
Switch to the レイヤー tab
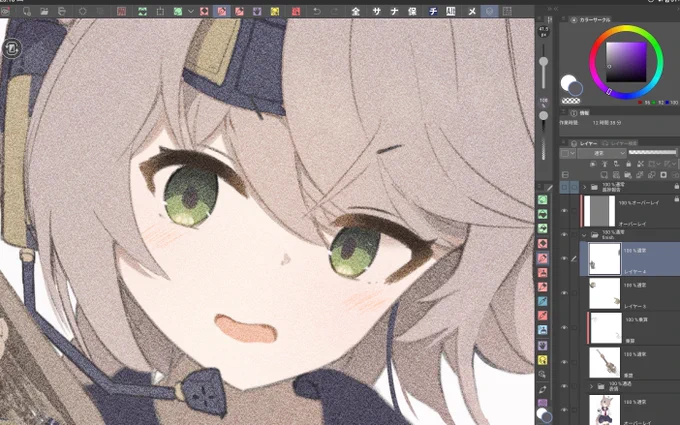pos(584,143)
